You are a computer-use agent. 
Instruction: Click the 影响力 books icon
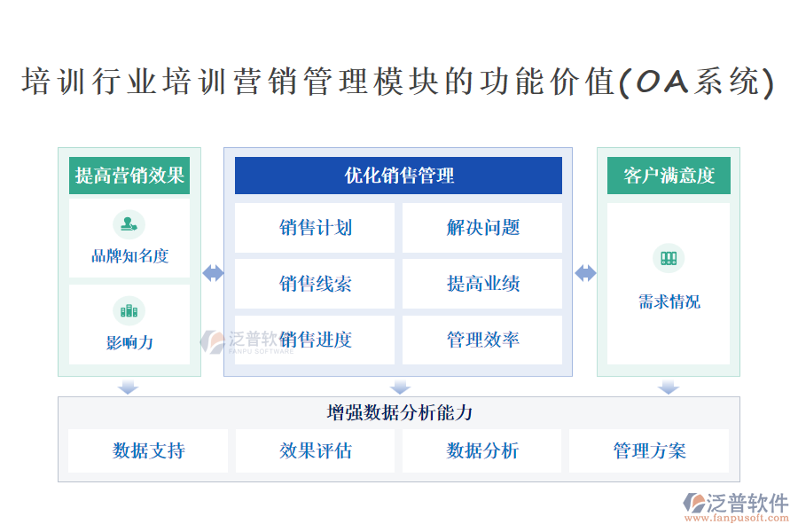tap(129, 310)
